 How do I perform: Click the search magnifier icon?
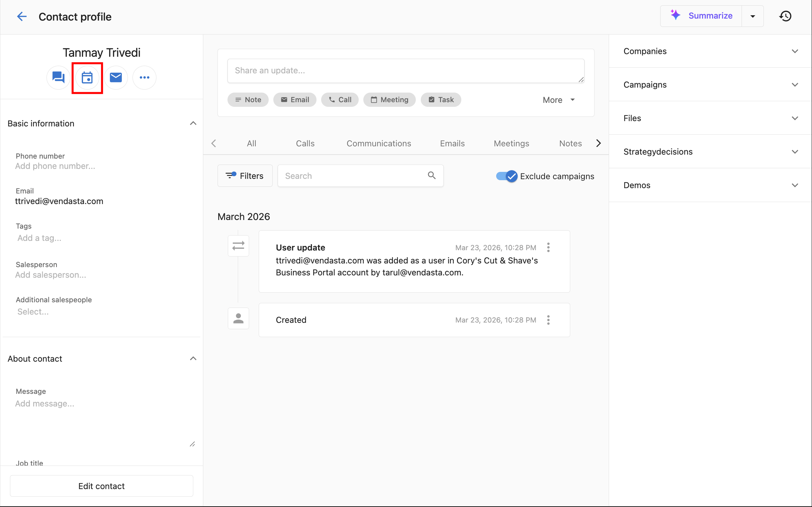click(431, 176)
